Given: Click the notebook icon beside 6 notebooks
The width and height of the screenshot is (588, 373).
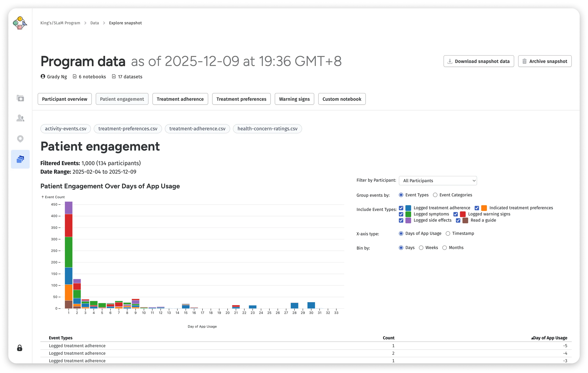Looking at the screenshot, I should point(75,76).
